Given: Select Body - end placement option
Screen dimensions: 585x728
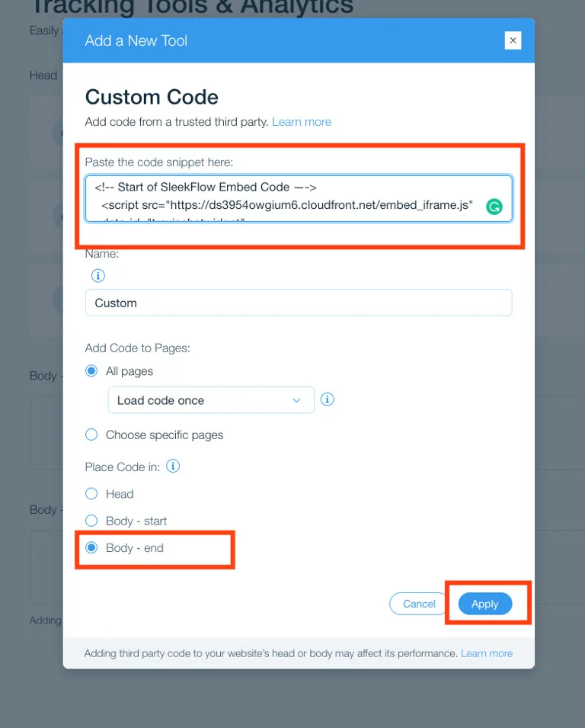Looking at the screenshot, I should (x=91, y=547).
